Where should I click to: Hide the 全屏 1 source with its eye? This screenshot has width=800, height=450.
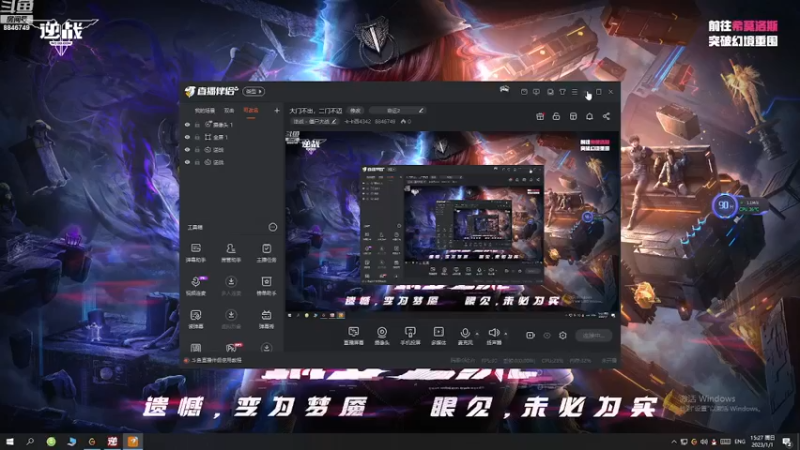(x=187, y=137)
